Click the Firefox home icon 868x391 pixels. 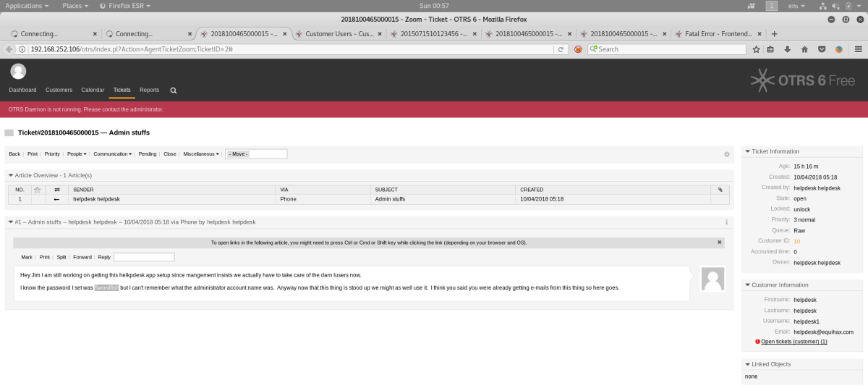coord(804,49)
